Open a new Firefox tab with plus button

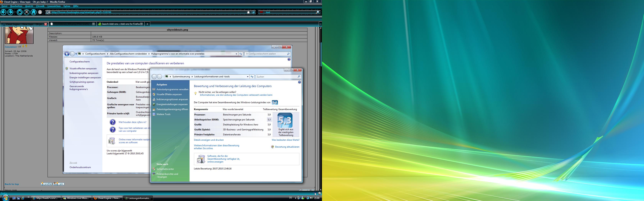147,24
